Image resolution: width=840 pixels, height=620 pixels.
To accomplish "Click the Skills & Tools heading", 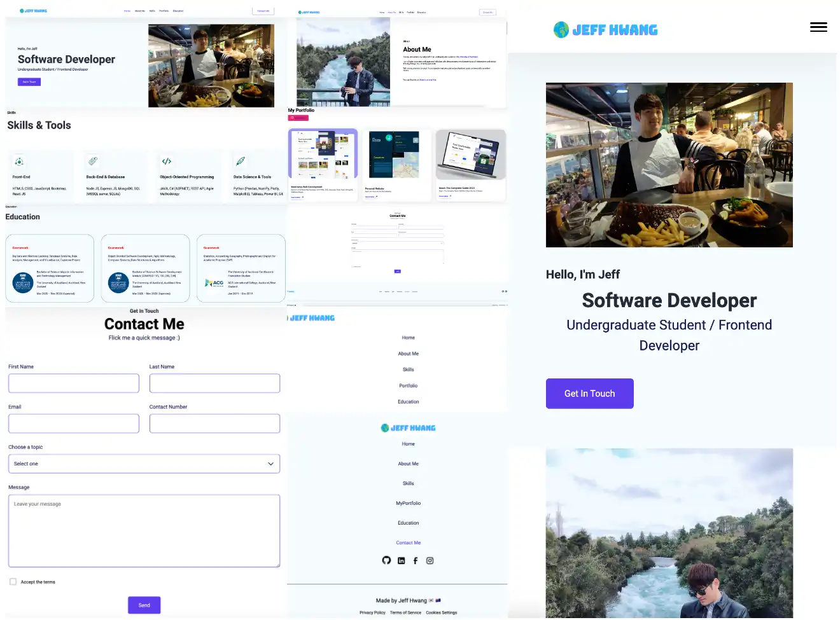I will pos(39,125).
